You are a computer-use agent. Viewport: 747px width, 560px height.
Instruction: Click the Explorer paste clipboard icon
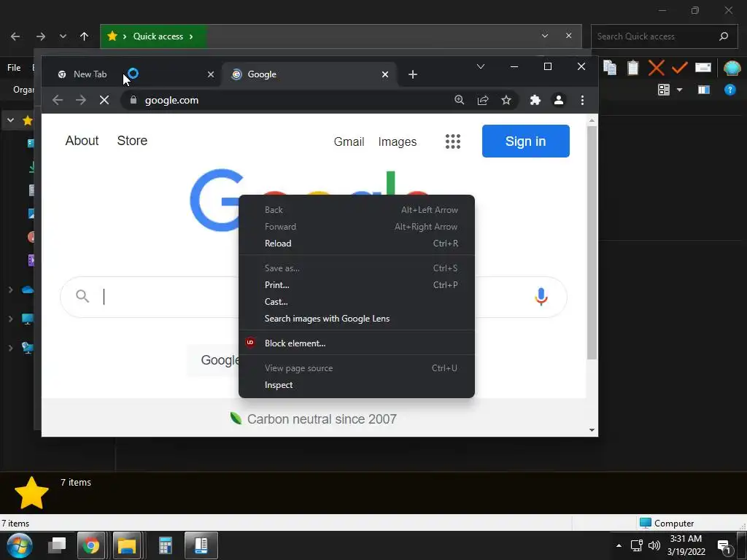pos(632,68)
